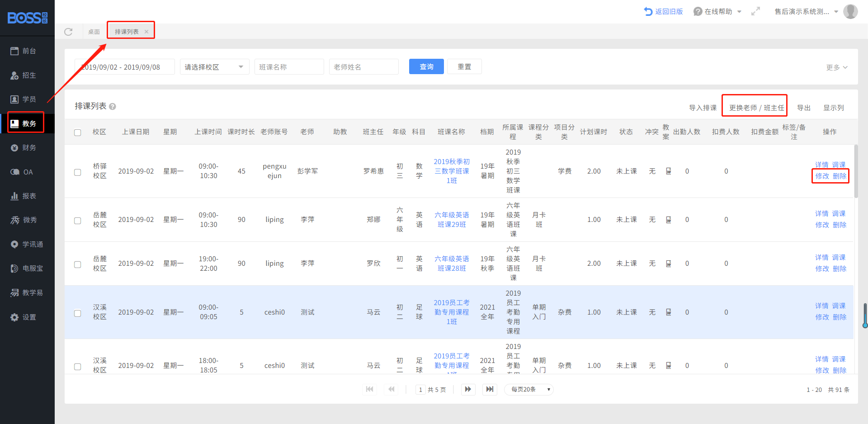
Task: Check the 汉溪校区 18:00-18:05 row checkbox
Action: tap(78, 367)
